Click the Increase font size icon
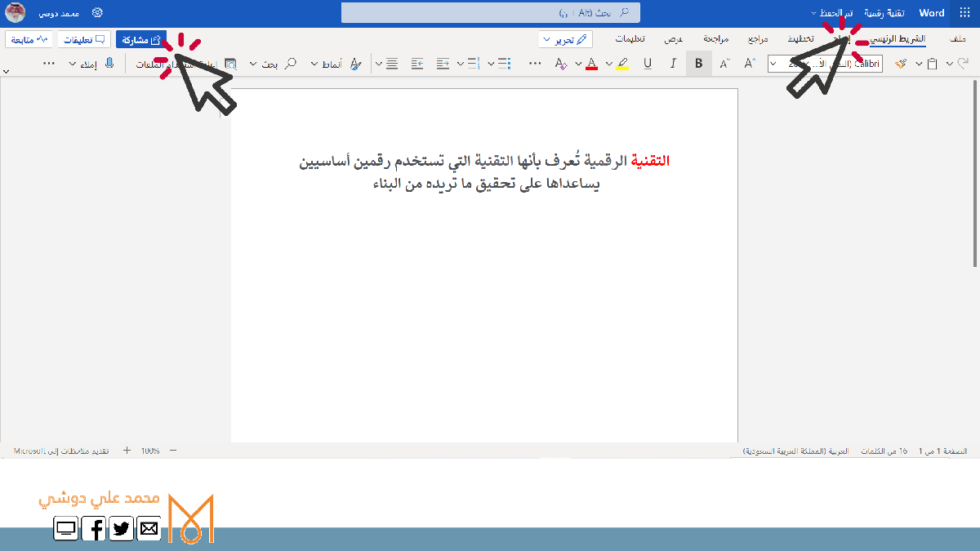The width and height of the screenshot is (980, 551). coord(750,64)
